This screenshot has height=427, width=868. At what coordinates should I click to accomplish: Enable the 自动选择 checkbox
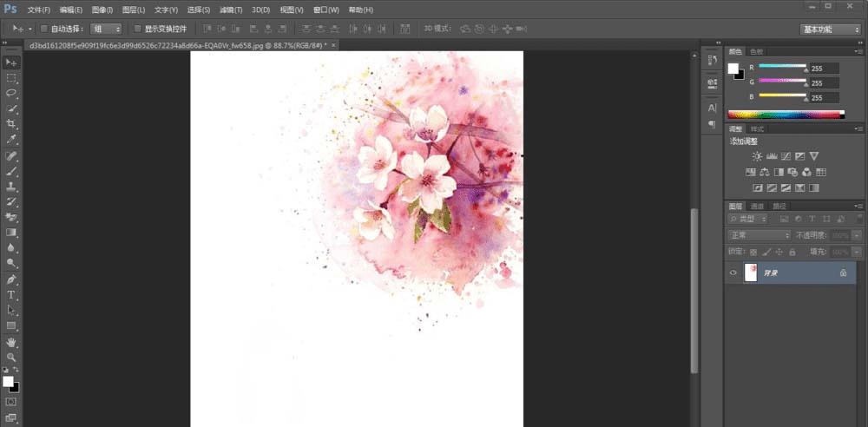coord(44,29)
